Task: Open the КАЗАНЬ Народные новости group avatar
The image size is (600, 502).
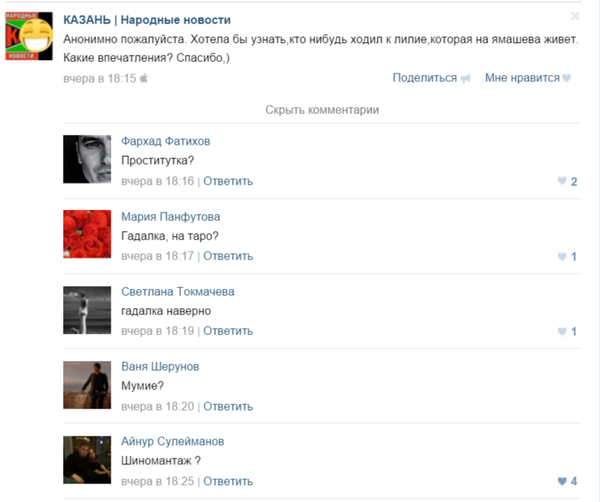Action: tap(29, 36)
